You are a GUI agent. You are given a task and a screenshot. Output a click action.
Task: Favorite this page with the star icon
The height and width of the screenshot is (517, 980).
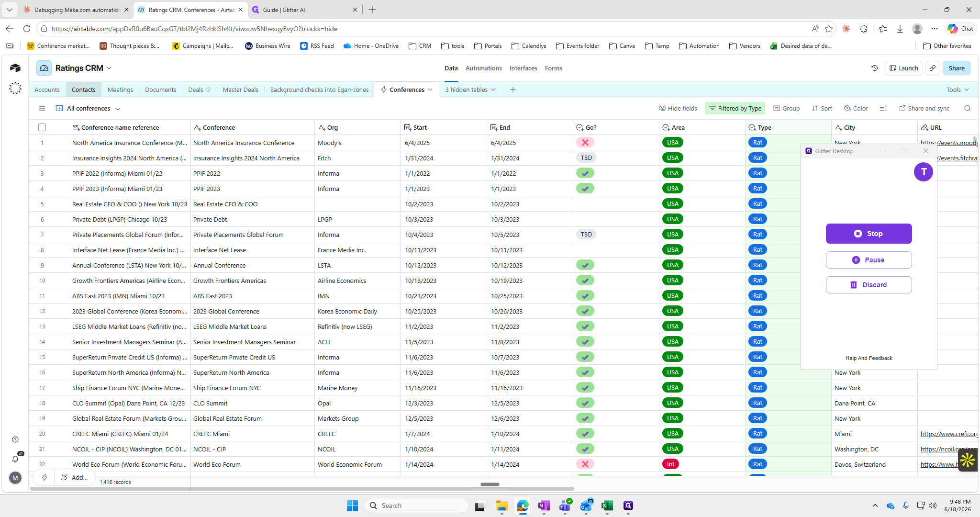point(829,29)
